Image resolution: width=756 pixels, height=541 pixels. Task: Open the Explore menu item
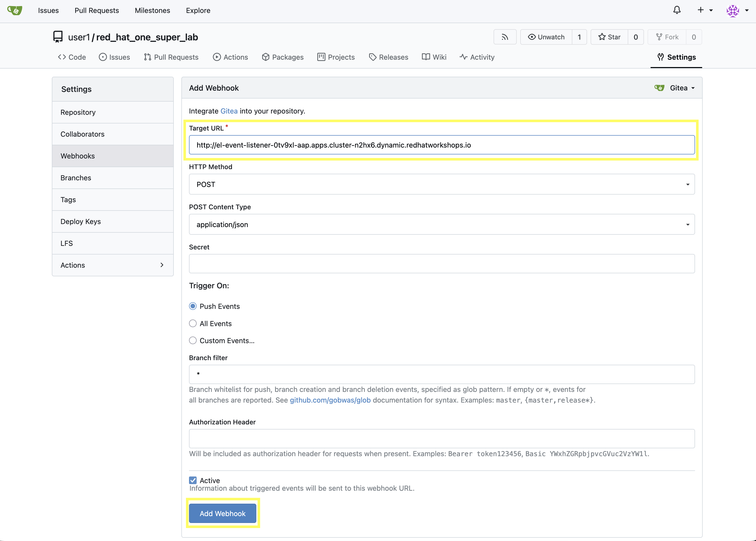coord(198,10)
